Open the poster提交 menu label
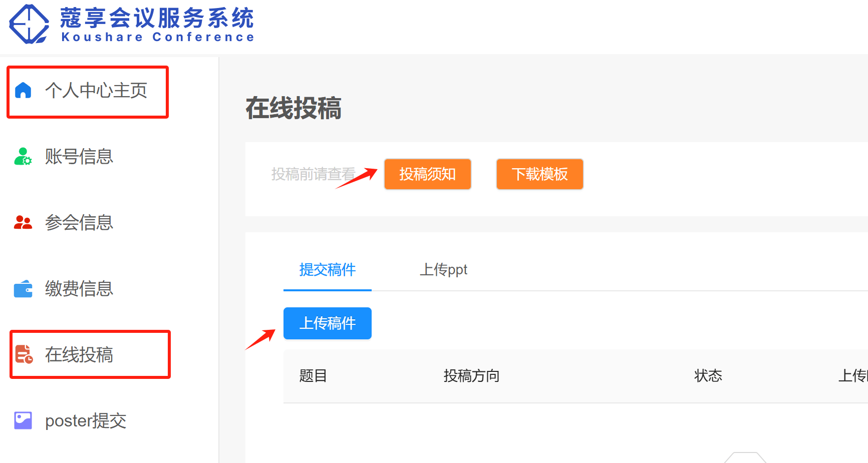Viewport: 868px width, 463px height. coord(86,421)
